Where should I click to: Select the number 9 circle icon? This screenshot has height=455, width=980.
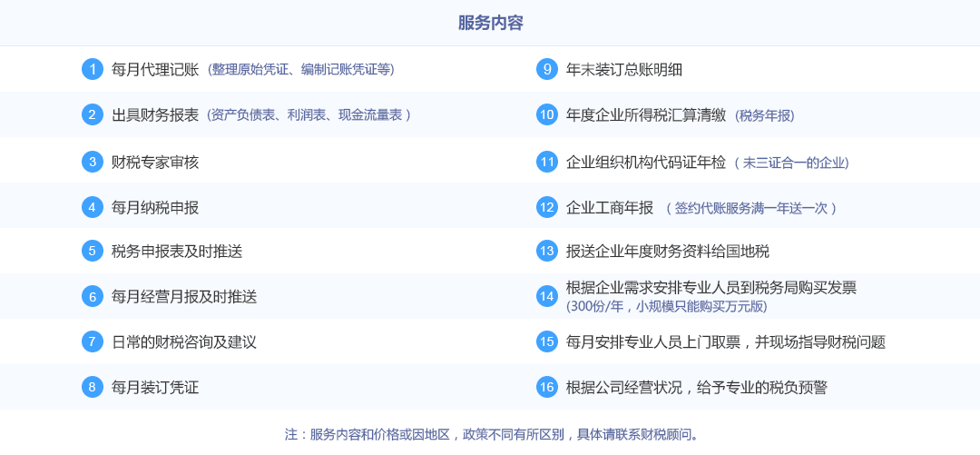coord(546,69)
